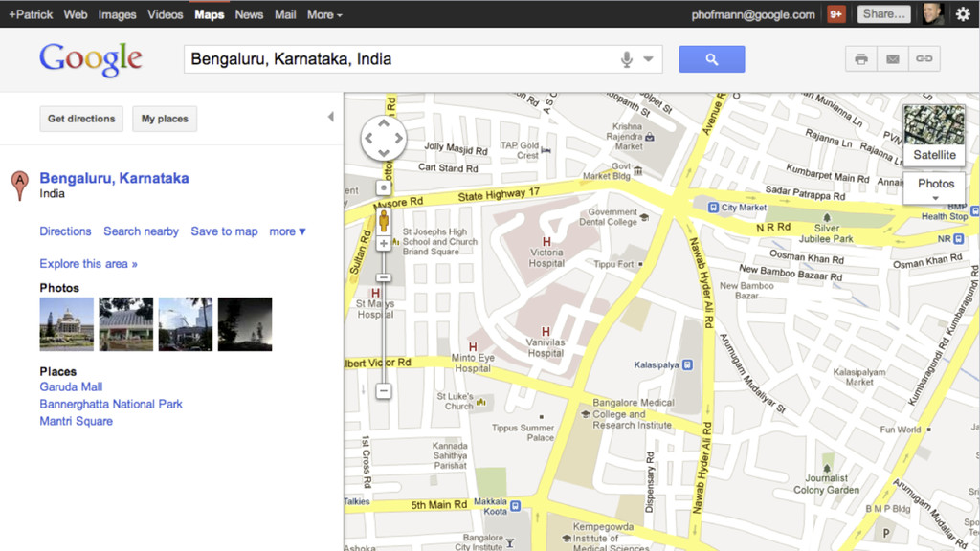Open Mantri Square place link
Image resolution: width=980 pixels, height=551 pixels.
pos(77,421)
